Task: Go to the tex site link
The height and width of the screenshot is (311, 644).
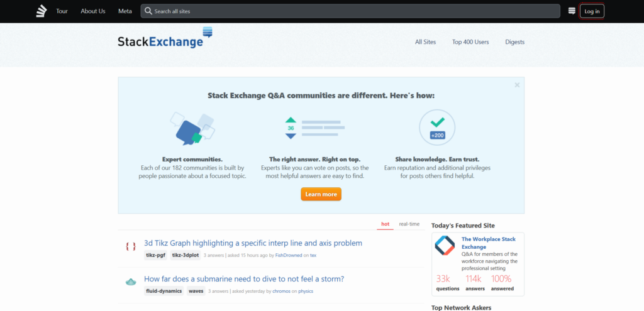Action: click(313, 255)
